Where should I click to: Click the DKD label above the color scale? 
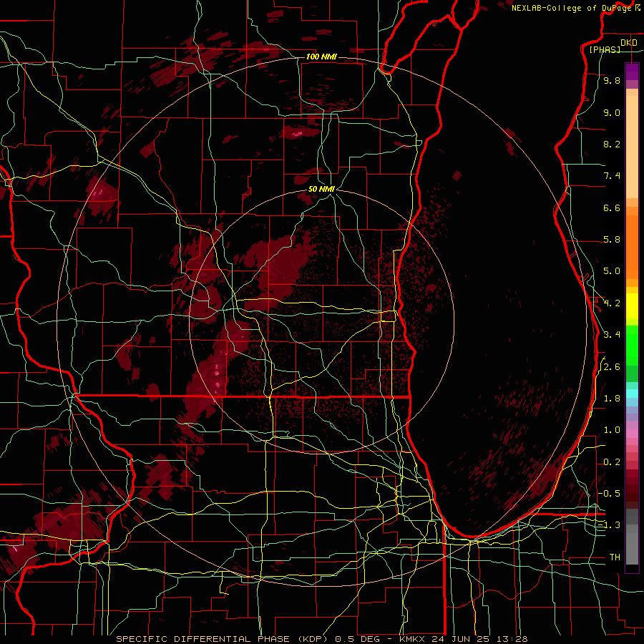coord(628,43)
